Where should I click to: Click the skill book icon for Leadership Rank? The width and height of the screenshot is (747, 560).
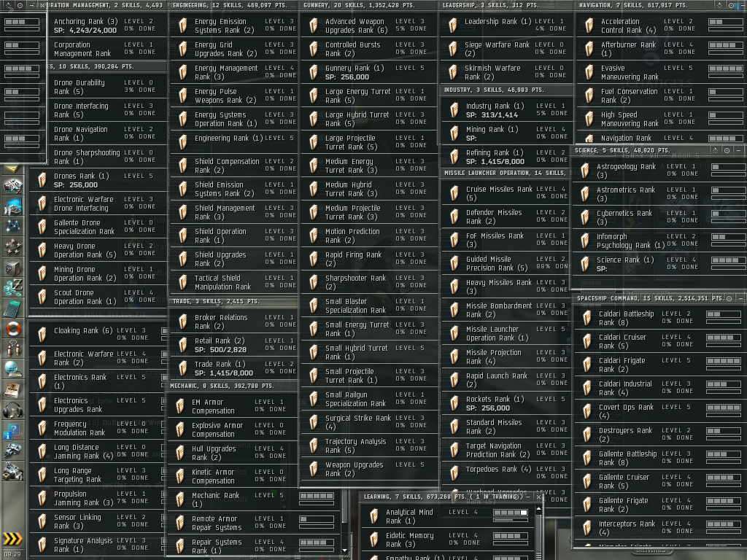click(452, 26)
